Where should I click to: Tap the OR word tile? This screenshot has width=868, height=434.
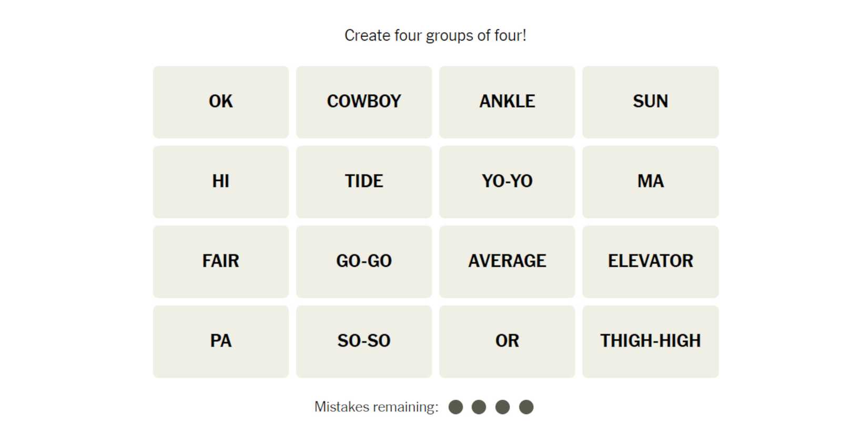pyautogui.click(x=507, y=341)
